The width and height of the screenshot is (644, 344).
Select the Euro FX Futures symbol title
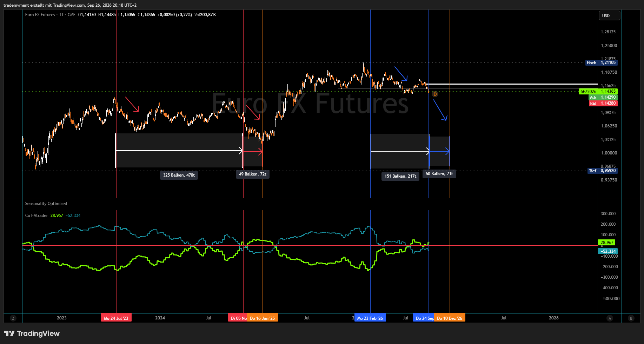tap(40, 15)
